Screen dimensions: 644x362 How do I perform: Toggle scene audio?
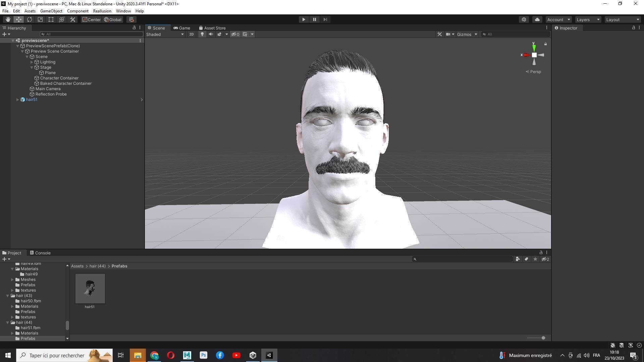pyautogui.click(x=211, y=34)
